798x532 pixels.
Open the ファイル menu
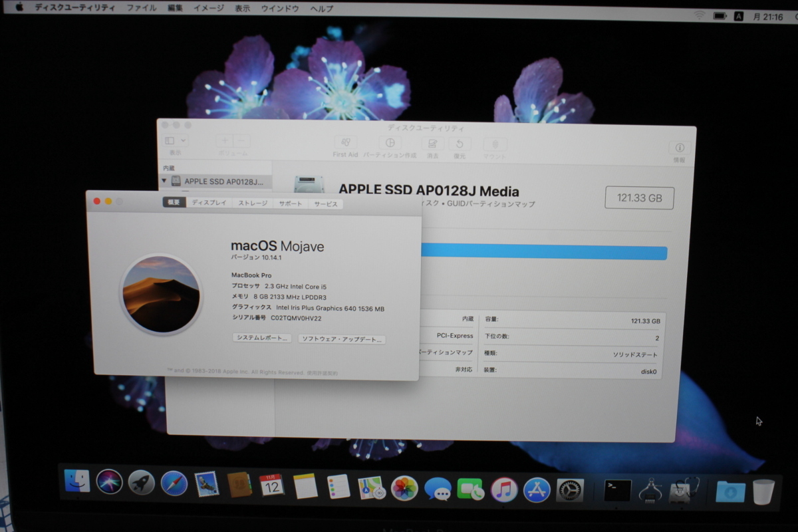(142, 8)
